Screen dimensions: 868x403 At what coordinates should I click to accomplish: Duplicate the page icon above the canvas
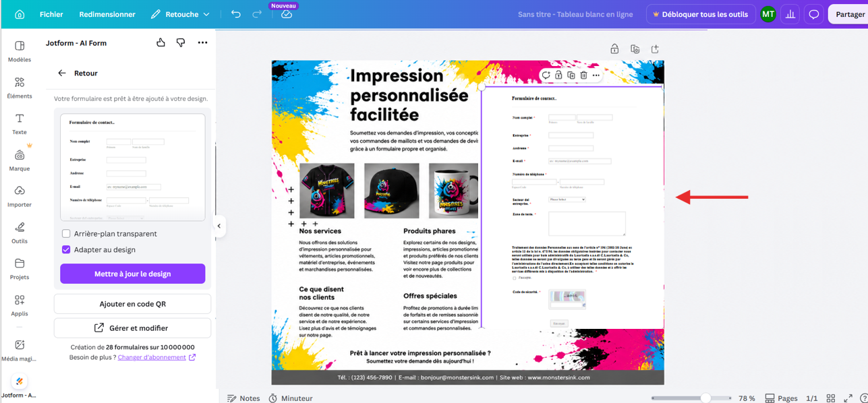pyautogui.click(x=635, y=49)
